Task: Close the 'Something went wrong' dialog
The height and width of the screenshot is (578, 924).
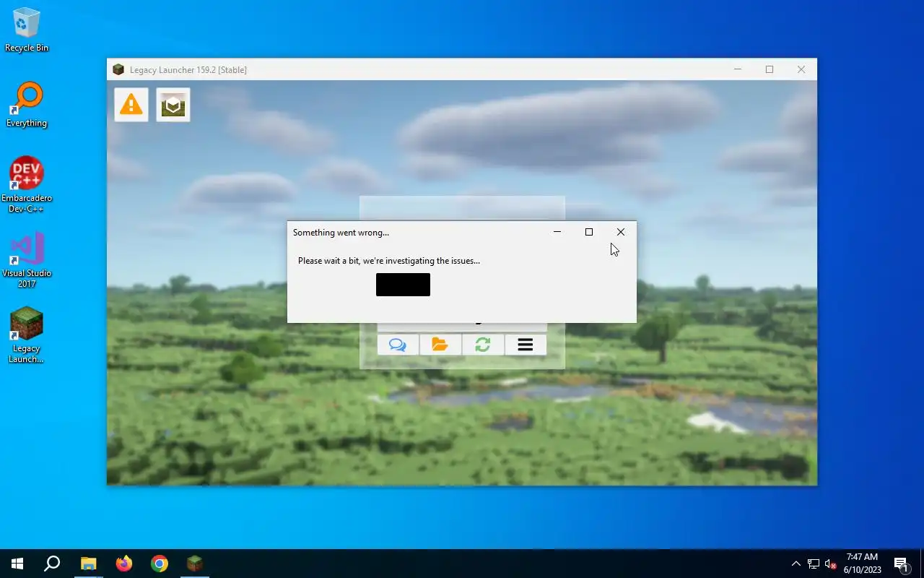Action: (x=621, y=232)
